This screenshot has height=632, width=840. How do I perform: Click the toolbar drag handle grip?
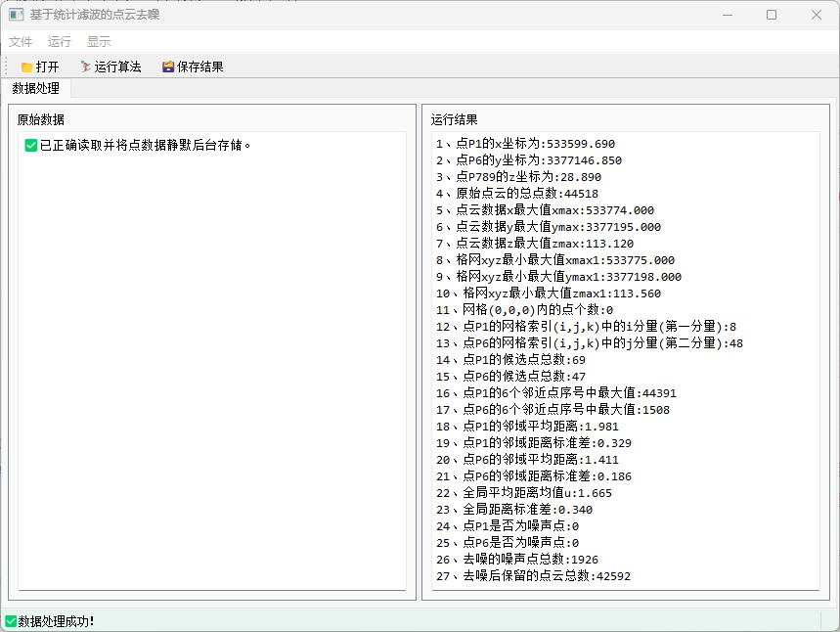(7, 67)
